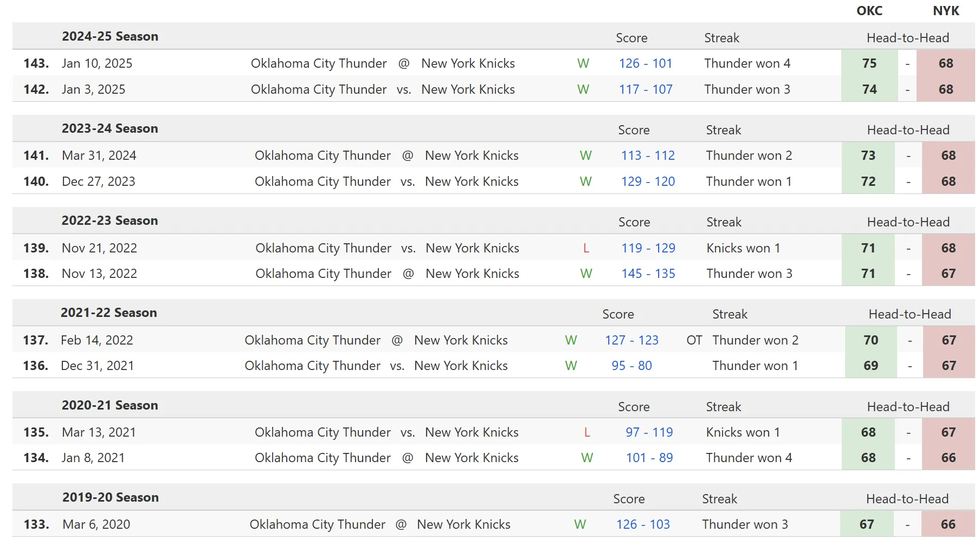Viewport: 980px width, 545px height.
Task: Open the 113 - 112 game score
Action: coord(648,155)
